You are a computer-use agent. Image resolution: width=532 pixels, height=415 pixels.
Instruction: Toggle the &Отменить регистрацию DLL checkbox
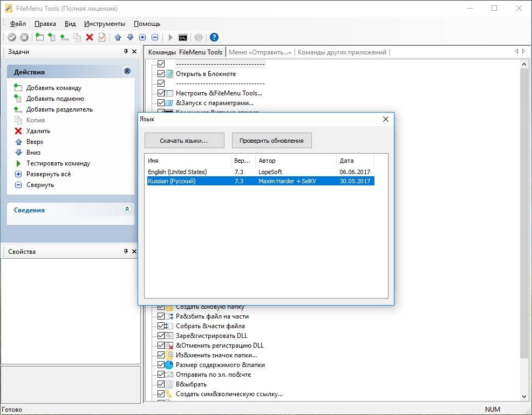(161, 345)
